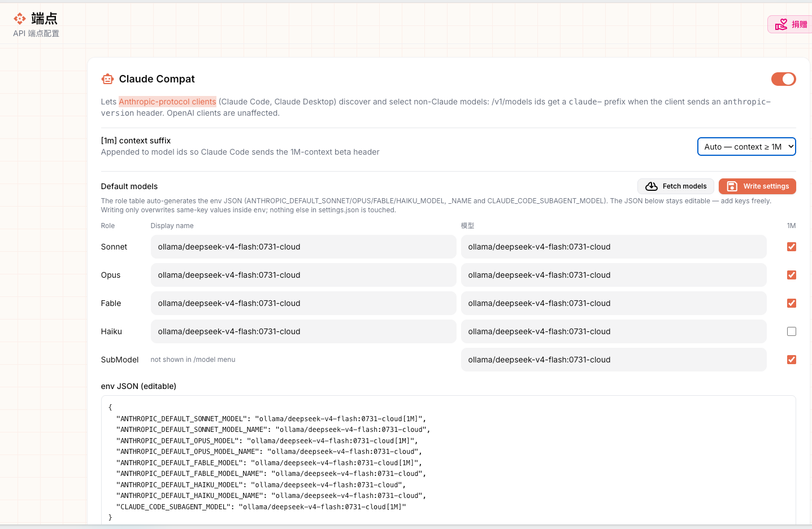Click the env JSON (editable) label
This screenshot has height=529, width=812.
coord(138,386)
